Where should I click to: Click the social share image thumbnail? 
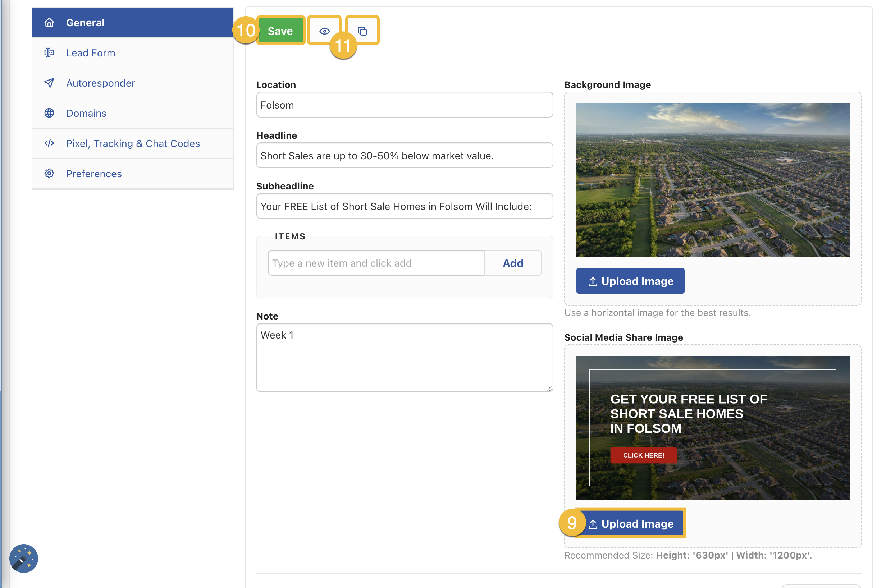(x=712, y=427)
